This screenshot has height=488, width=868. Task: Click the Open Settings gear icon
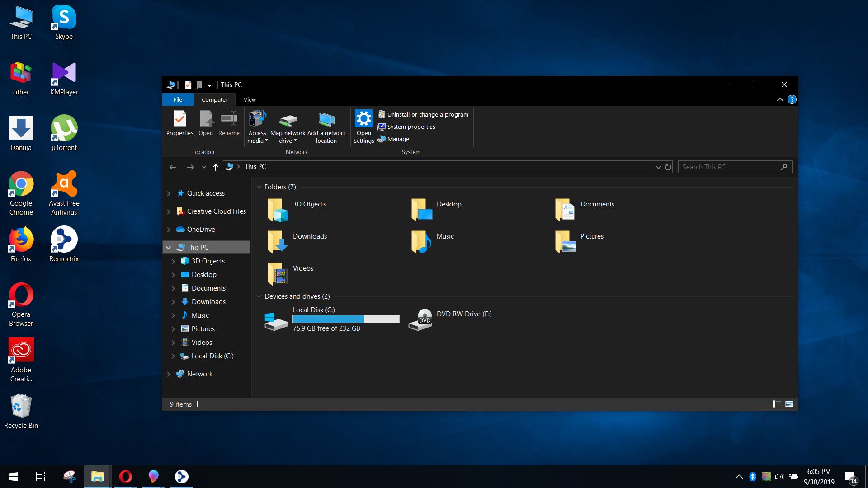[x=363, y=119]
